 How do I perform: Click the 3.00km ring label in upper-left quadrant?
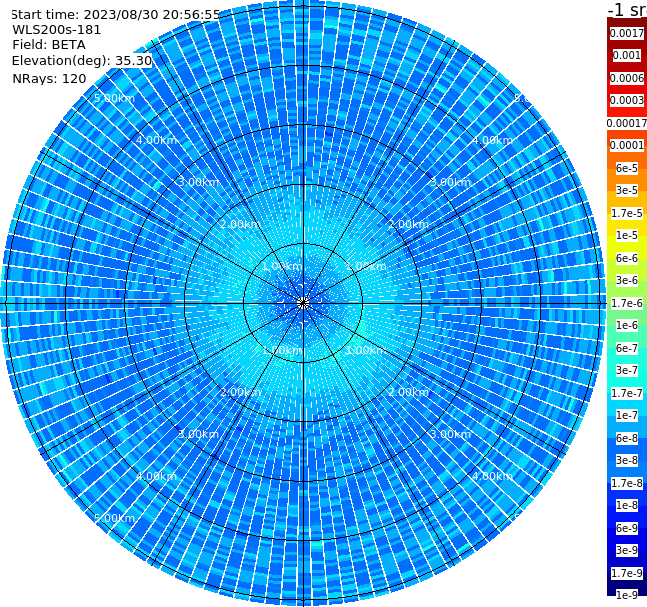pyautogui.click(x=198, y=182)
